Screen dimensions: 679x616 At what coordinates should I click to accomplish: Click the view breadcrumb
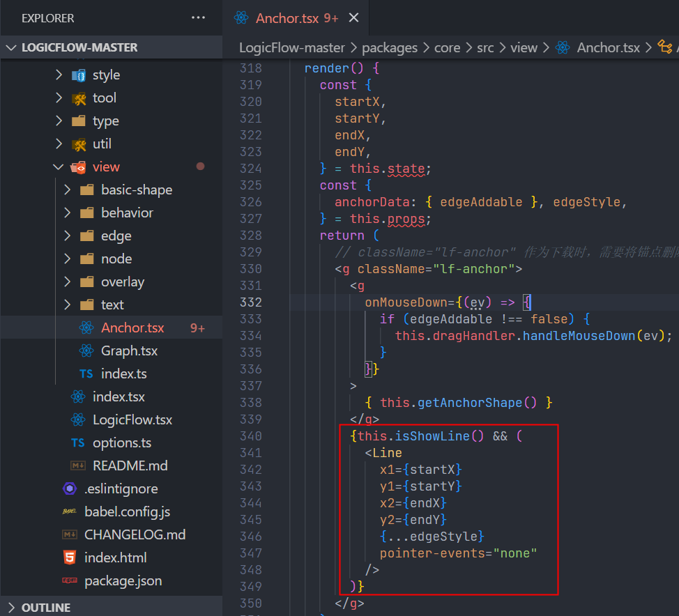524,47
